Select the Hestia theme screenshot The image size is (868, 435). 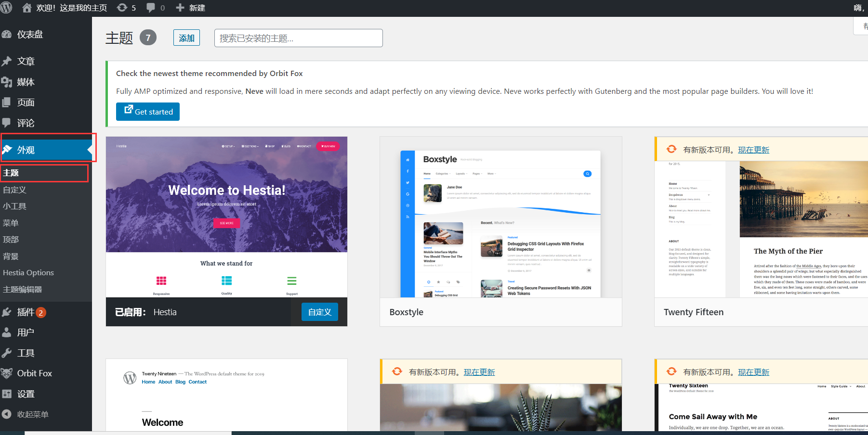point(226,217)
